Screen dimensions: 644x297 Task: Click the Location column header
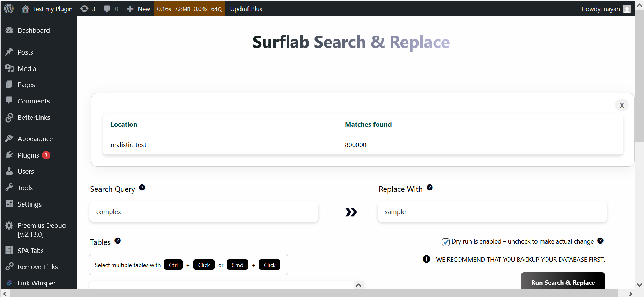pos(124,124)
